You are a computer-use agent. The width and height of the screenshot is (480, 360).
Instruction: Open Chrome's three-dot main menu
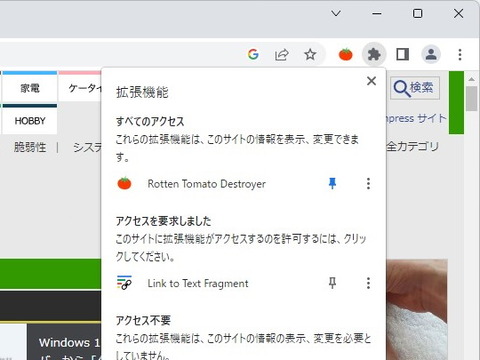(x=460, y=54)
